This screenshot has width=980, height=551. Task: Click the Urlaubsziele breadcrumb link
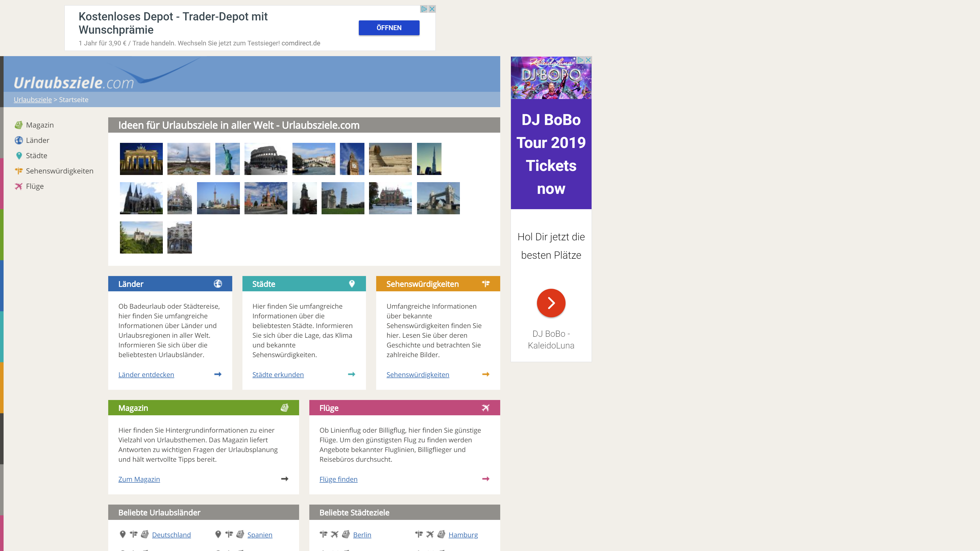33,100
